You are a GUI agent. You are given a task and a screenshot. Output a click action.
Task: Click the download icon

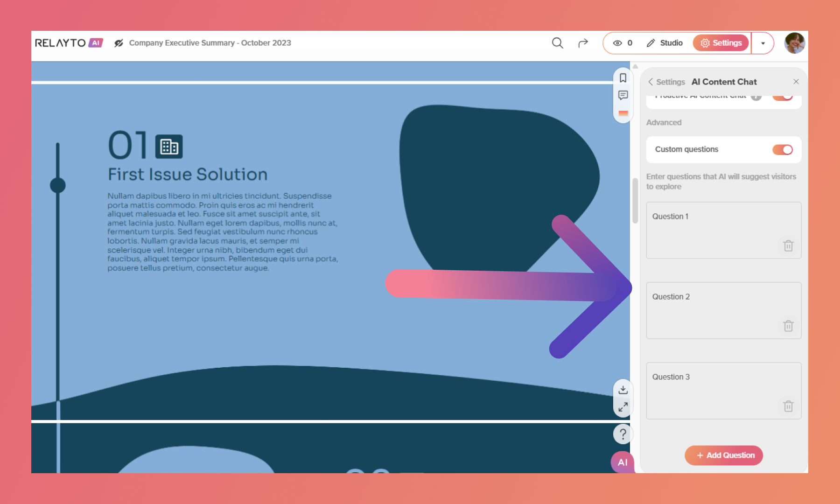pos(623,389)
